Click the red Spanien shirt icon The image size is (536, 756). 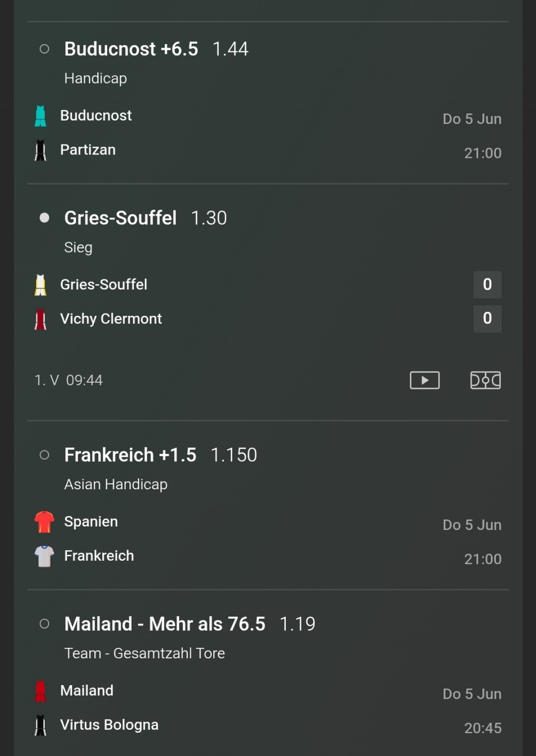point(44,522)
